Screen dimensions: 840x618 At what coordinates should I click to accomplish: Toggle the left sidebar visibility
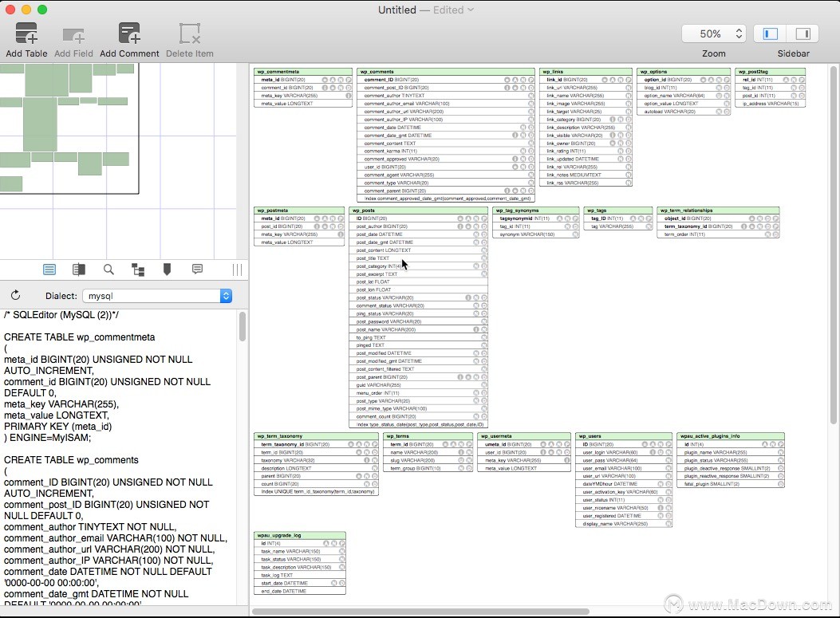tap(771, 33)
